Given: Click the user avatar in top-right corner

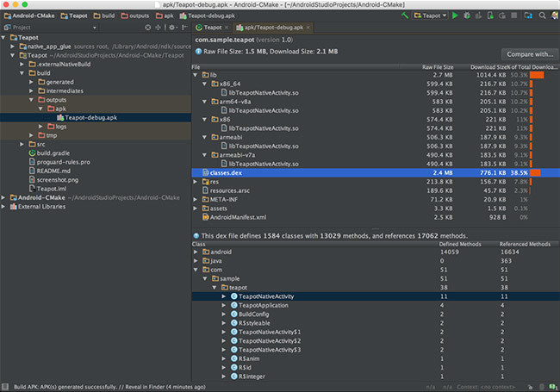Looking at the screenshot, I should click(x=555, y=16).
